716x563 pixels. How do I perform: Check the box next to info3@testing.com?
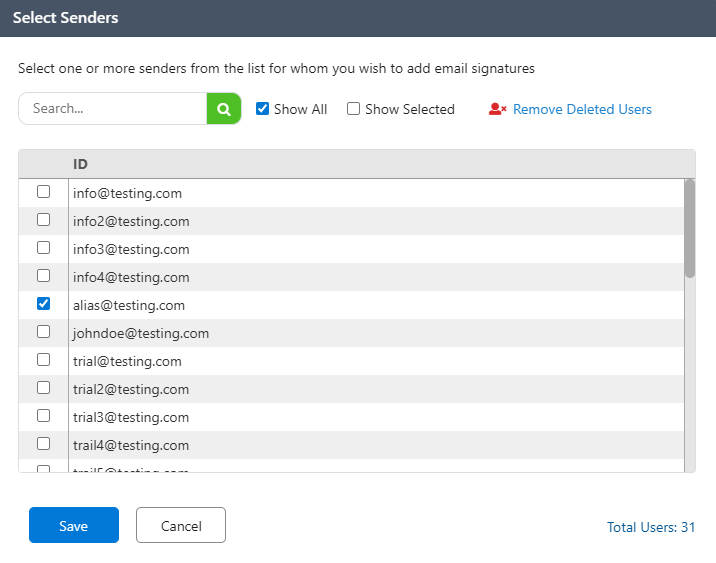tap(43, 248)
